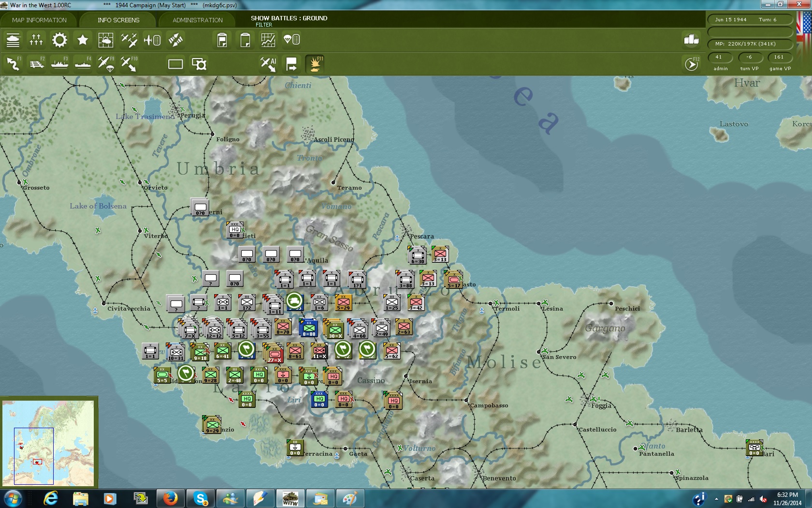Select unit counter labeled 8=88

click(309, 328)
